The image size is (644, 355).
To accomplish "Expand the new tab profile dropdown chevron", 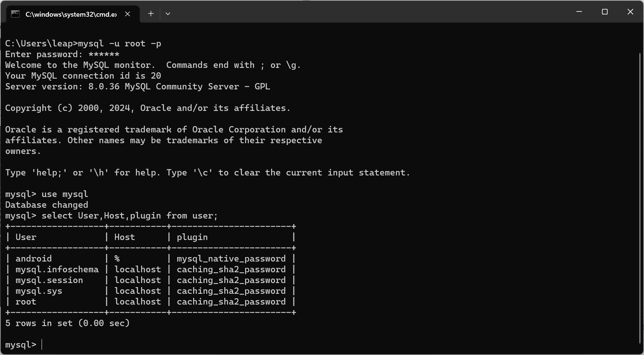I will pyautogui.click(x=168, y=14).
